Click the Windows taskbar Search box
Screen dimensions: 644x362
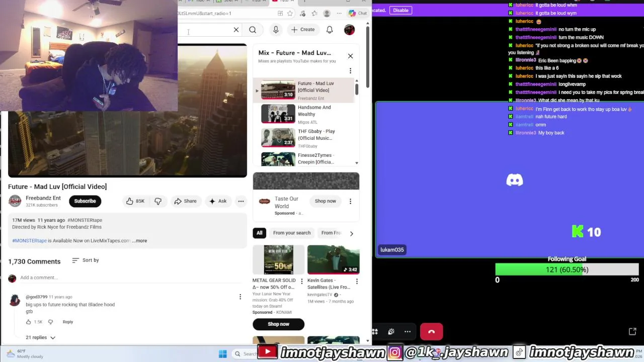(x=246, y=354)
